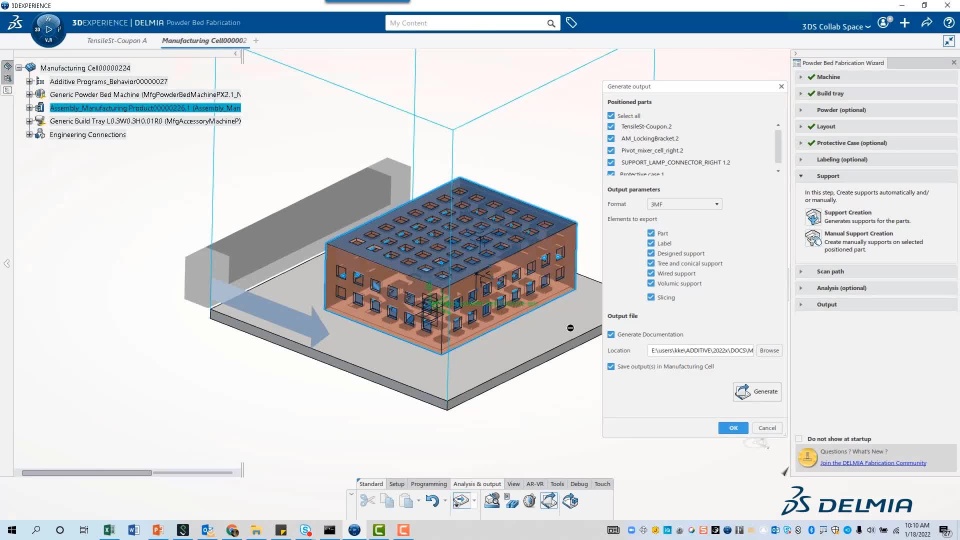Open the user profile icon
The image size is (960, 540).
click(883, 23)
